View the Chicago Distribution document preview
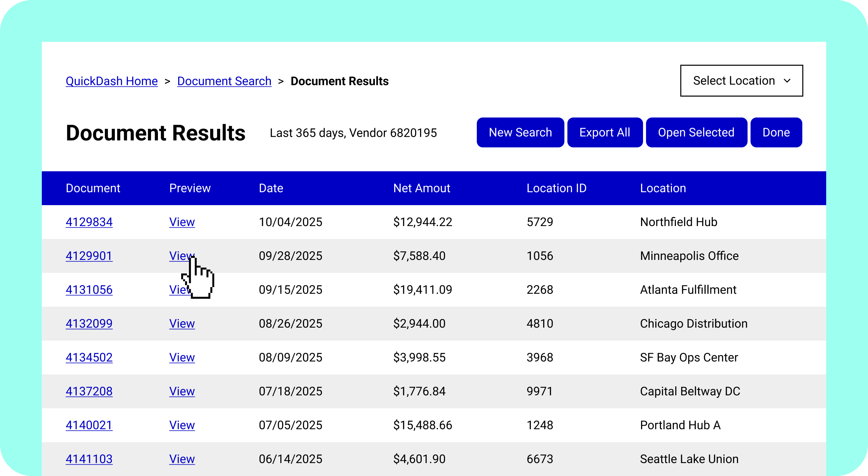The width and height of the screenshot is (868, 476). (x=182, y=324)
